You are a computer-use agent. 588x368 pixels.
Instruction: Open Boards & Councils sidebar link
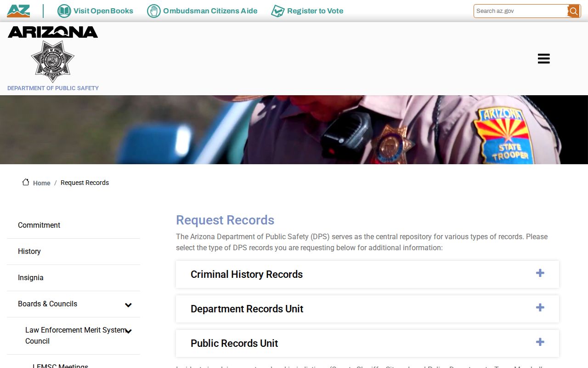click(48, 304)
